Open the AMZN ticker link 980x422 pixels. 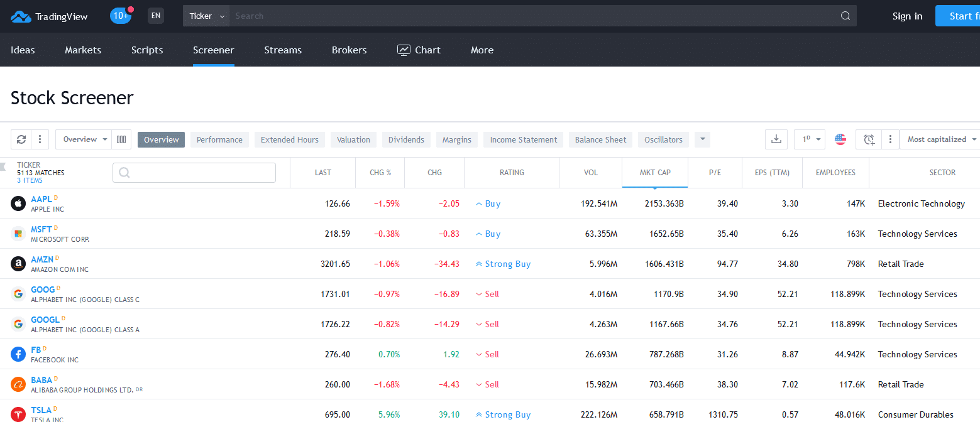(42, 259)
